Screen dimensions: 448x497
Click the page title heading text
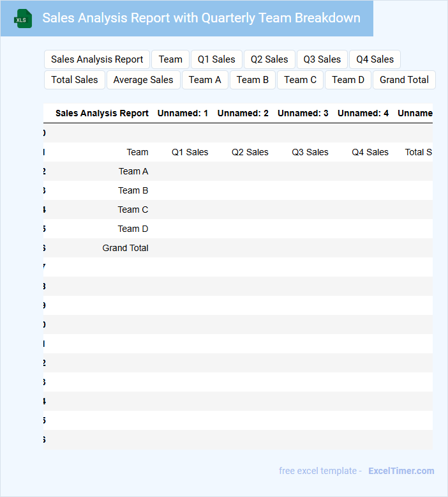tap(201, 18)
